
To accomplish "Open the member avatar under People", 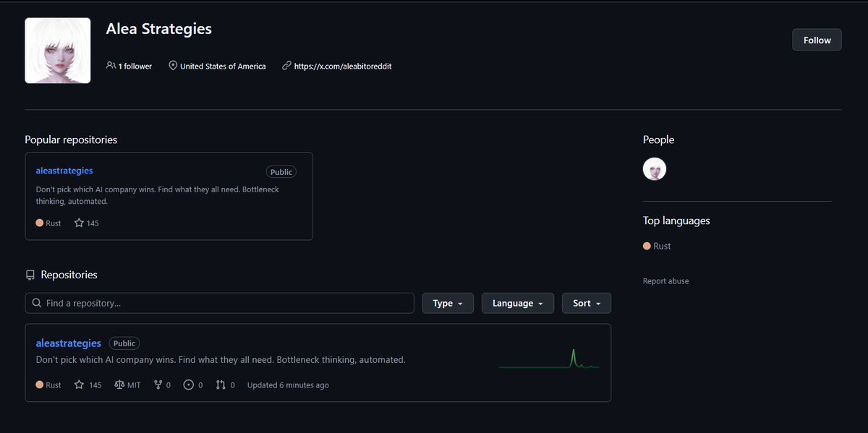I will [655, 169].
